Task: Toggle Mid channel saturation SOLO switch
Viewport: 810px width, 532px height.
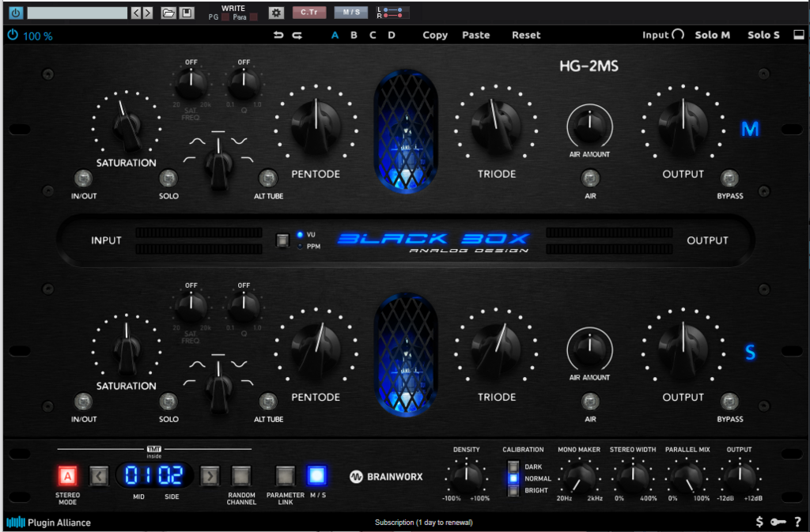Action: [x=168, y=179]
